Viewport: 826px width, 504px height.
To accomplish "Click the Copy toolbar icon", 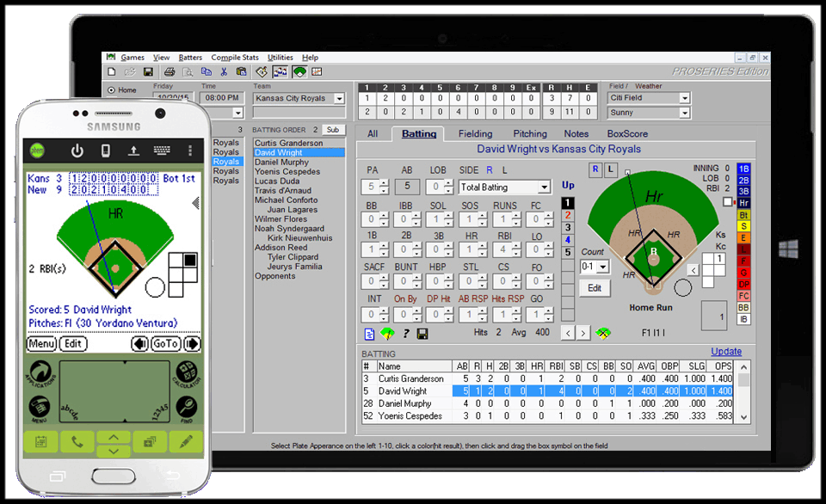I will (x=206, y=71).
